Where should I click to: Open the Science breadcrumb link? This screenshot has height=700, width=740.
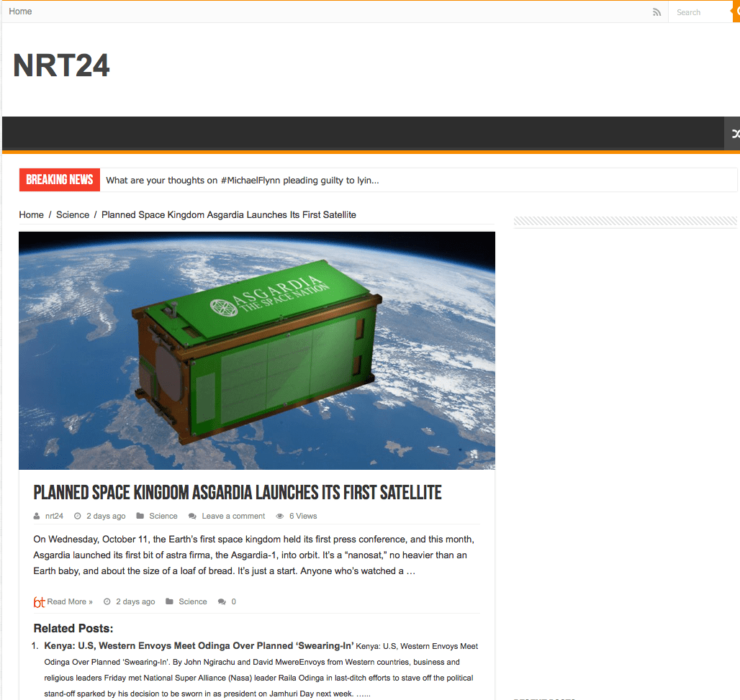pos(73,214)
